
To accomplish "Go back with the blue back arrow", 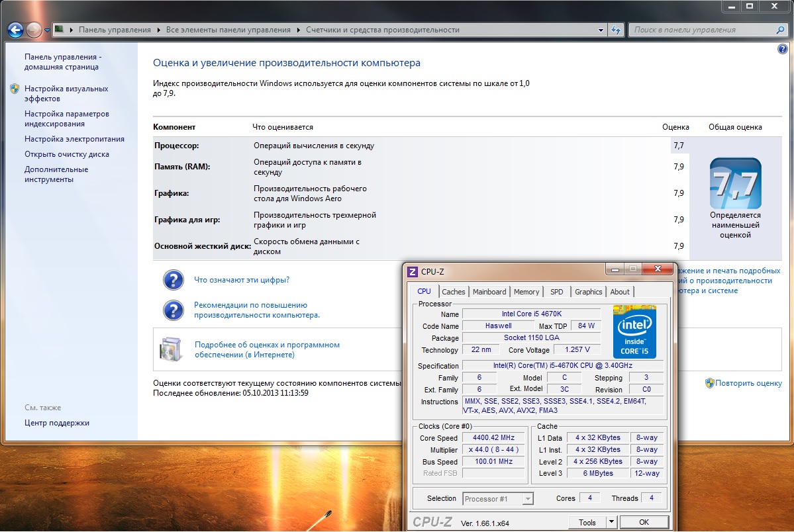I will (x=16, y=30).
